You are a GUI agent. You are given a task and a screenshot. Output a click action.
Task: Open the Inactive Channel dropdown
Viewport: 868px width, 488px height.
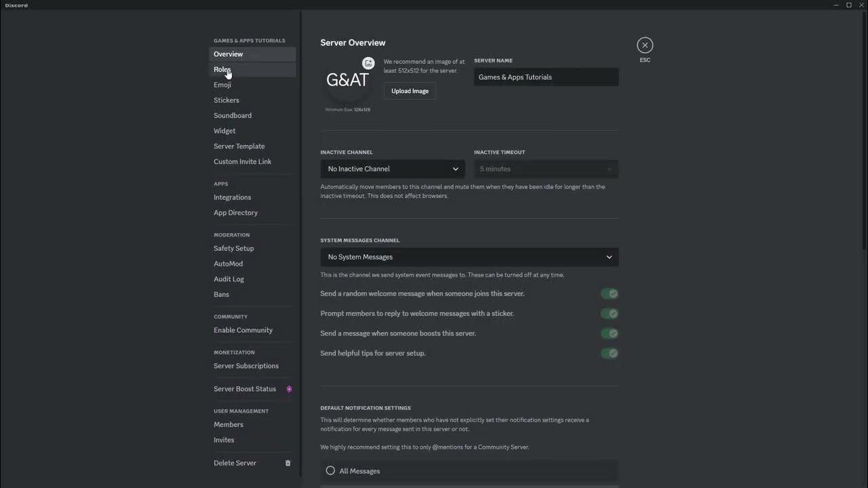[x=393, y=169]
